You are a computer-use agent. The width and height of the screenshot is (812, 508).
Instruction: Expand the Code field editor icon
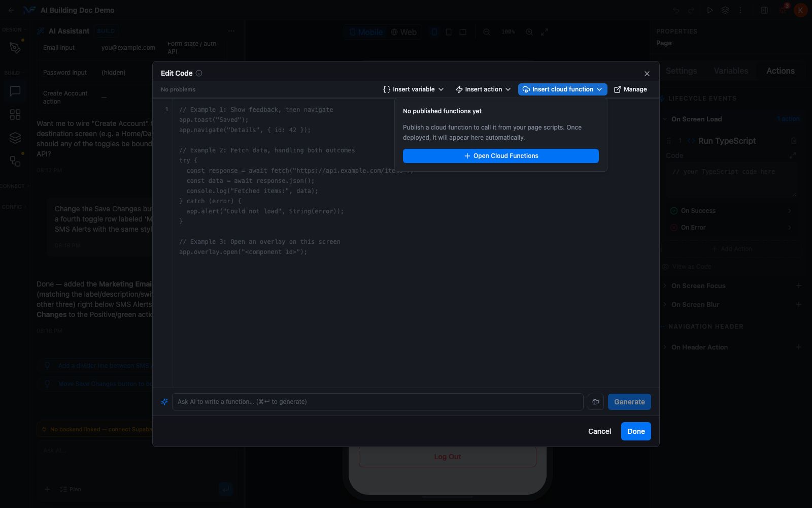(x=793, y=155)
